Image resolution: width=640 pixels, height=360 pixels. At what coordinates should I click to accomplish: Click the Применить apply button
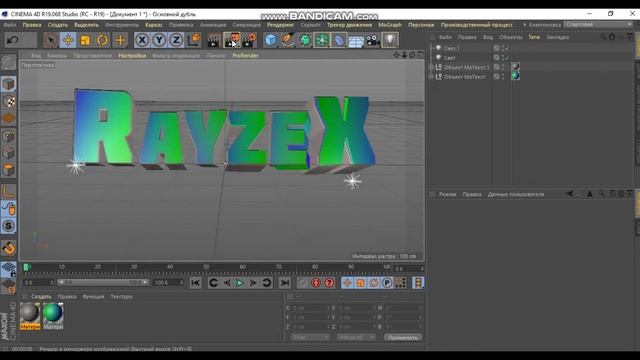403,338
